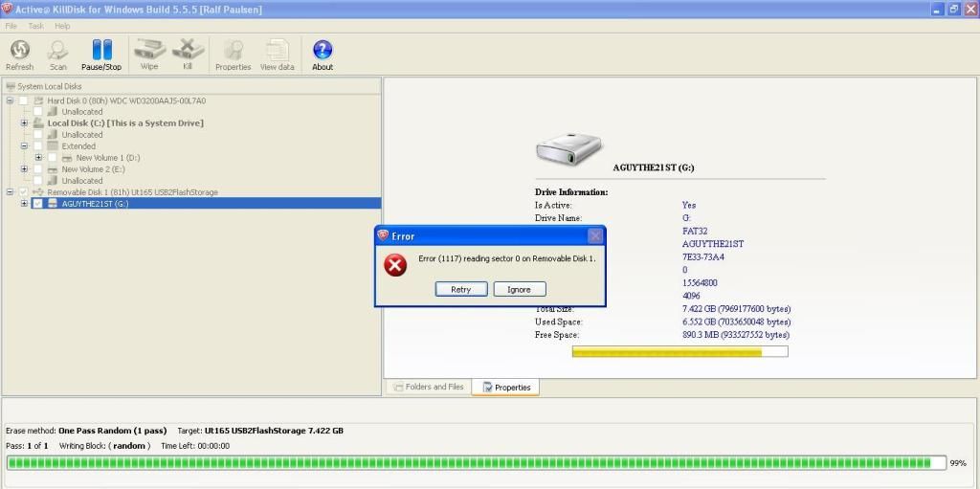
Task: Collapse the Extended partition node
Action: tap(25, 146)
